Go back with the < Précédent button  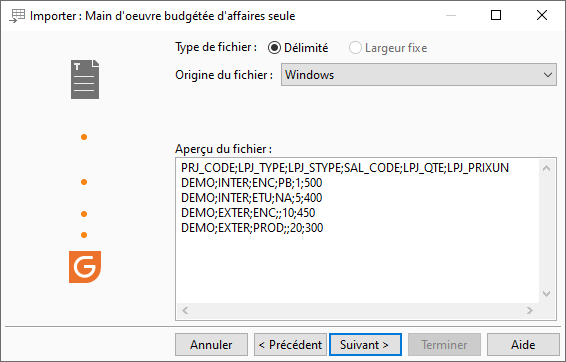pos(290,345)
